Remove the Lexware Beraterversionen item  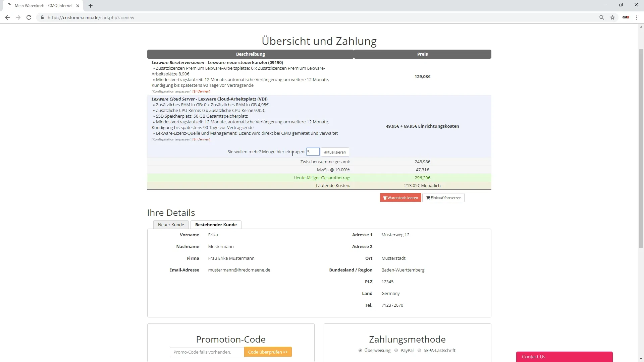[201, 92]
